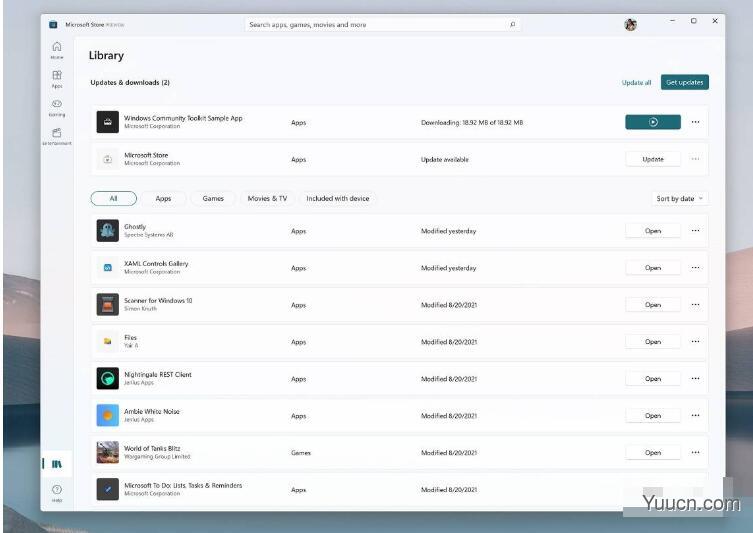Select the Movies & TV filter tab

pos(267,198)
